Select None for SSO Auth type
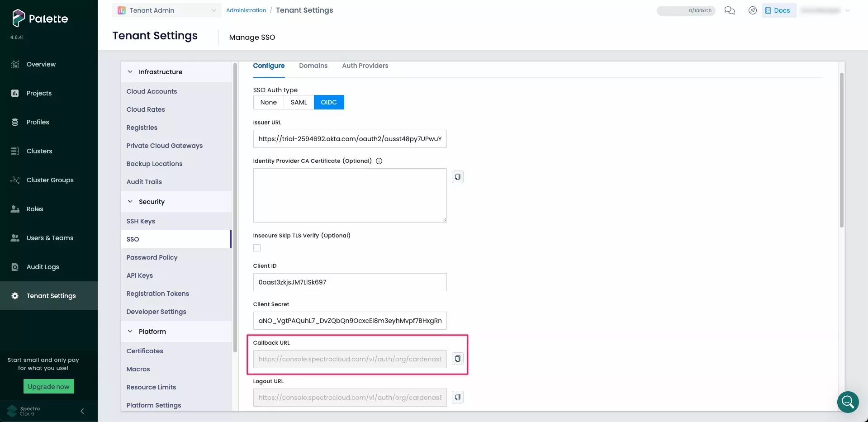The image size is (868, 422). point(268,102)
